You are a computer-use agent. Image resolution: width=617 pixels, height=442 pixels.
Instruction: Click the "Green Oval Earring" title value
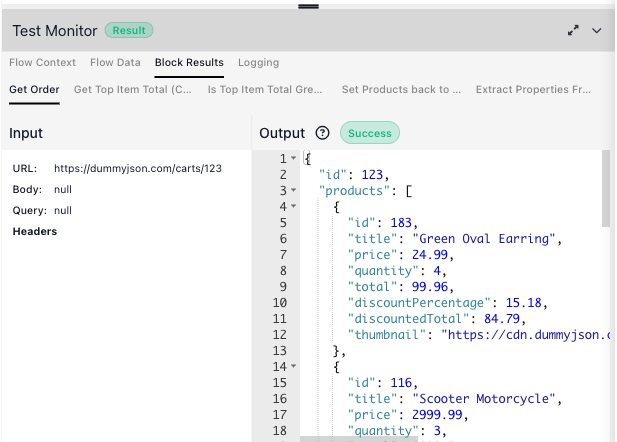coord(484,239)
